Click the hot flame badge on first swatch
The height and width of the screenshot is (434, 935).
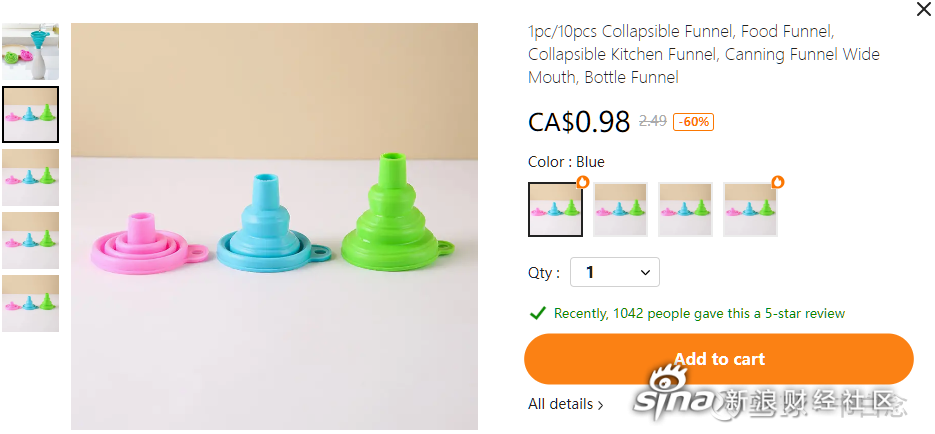[x=583, y=182]
